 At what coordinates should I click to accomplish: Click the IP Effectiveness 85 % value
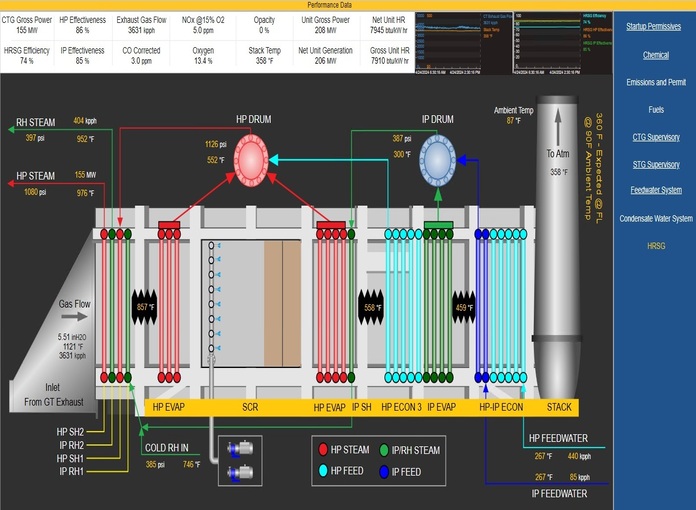[x=83, y=61]
